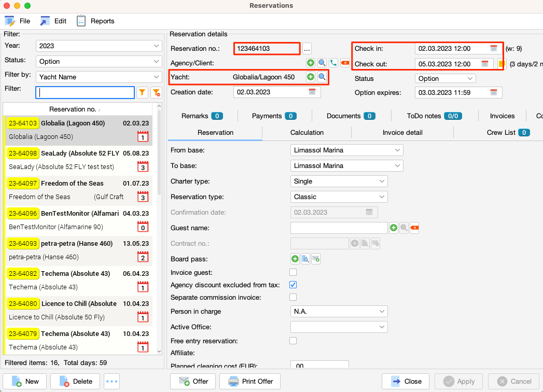
Task: Open the Person in charge dropdown
Action: point(339,311)
